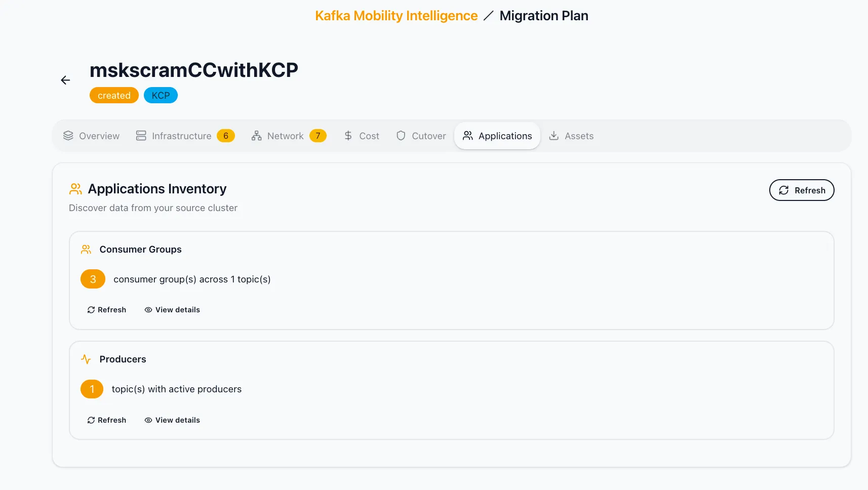Click the Network count badge showing 7
Image resolution: width=868 pixels, height=490 pixels.
pos(318,136)
